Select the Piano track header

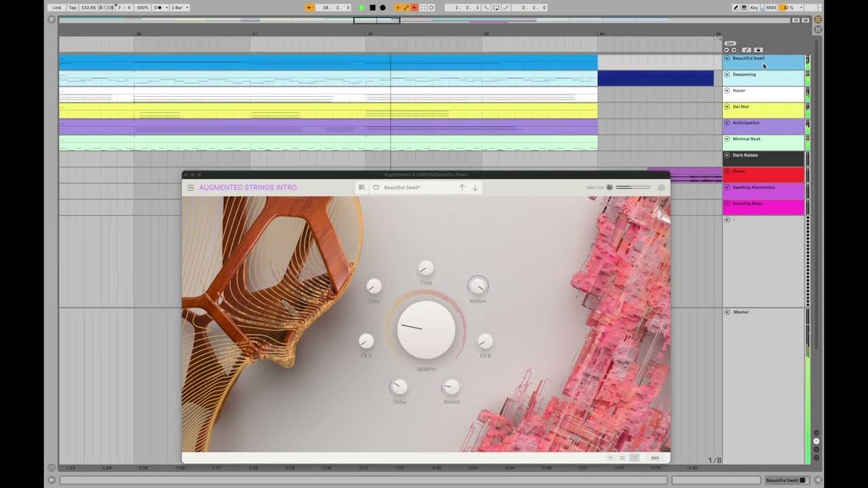click(x=764, y=175)
